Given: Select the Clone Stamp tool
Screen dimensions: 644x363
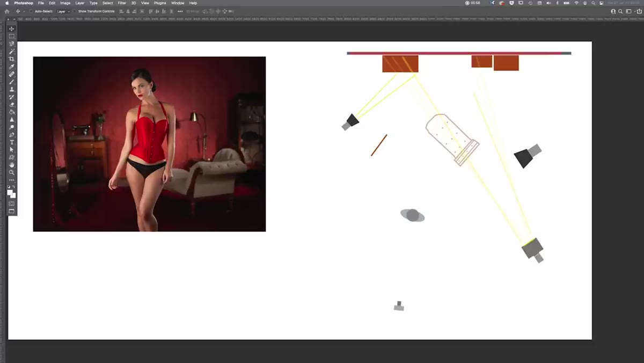Looking at the screenshot, I should [x=12, y=89].
